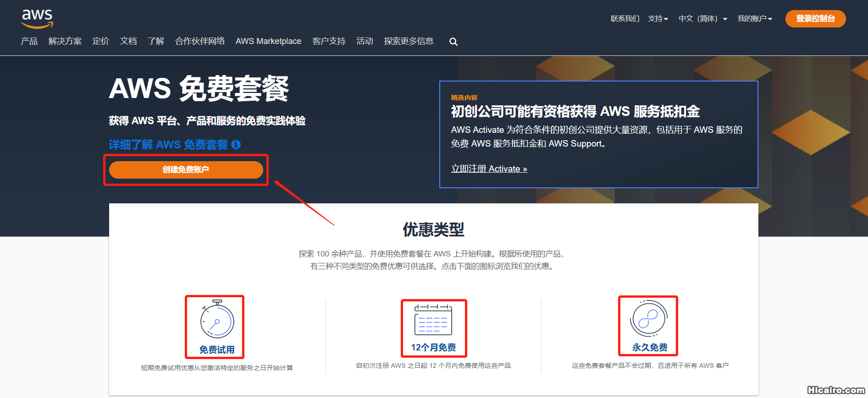Viewport: 868px width, 398px height.
Task: Open the 详细了解 AWS 免费套餐 link
Action: click(x=168, y=145)
